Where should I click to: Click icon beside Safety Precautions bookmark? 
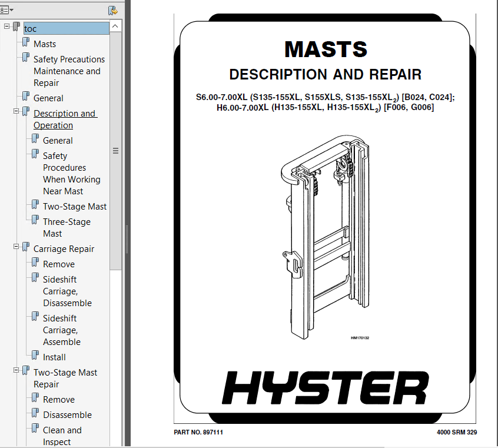26,58
